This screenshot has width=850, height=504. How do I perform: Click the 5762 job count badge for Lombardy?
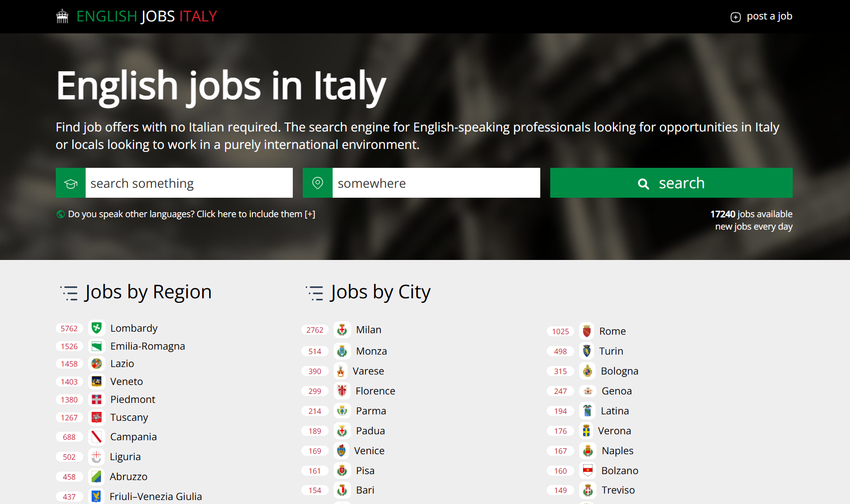(69, 328)
